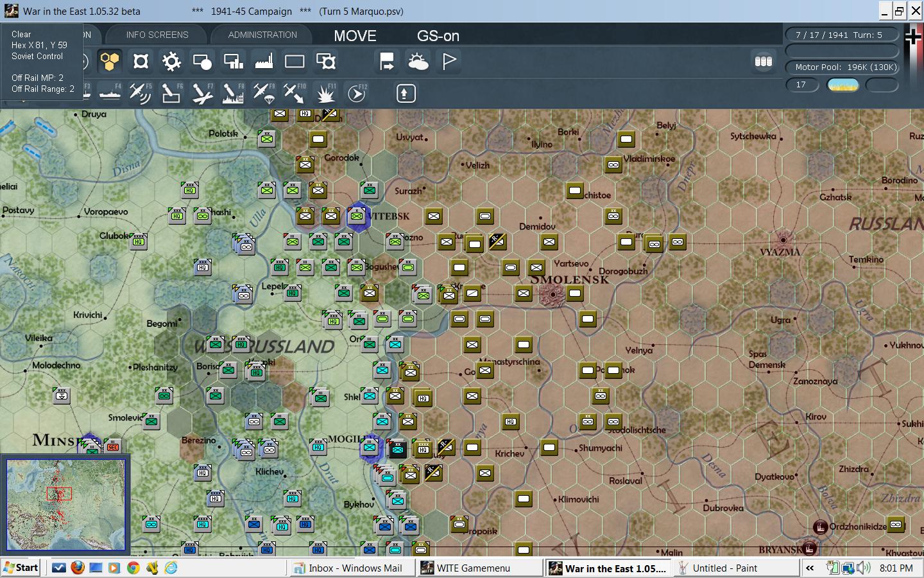Expand hidden system tray icons

click(810, 568)
